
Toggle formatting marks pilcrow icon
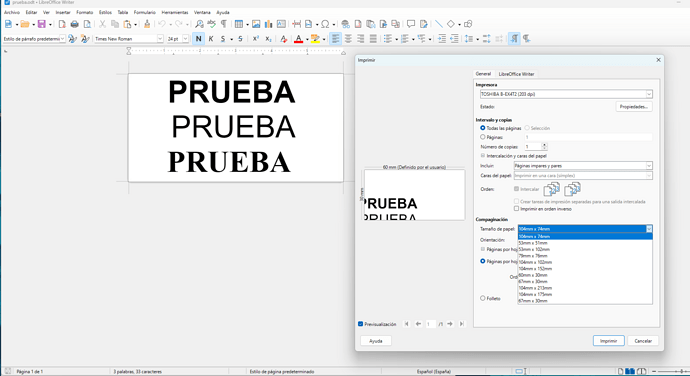tap(224, 24)
